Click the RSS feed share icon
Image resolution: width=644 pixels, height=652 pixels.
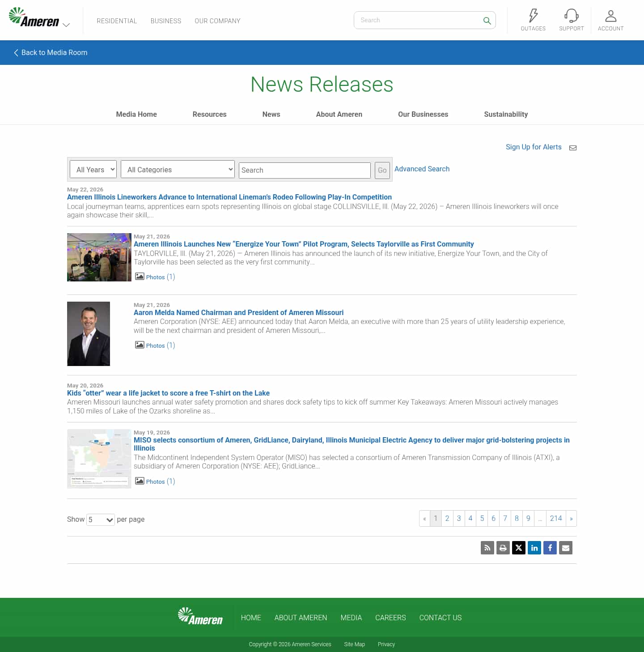click(x=487, y=548)
